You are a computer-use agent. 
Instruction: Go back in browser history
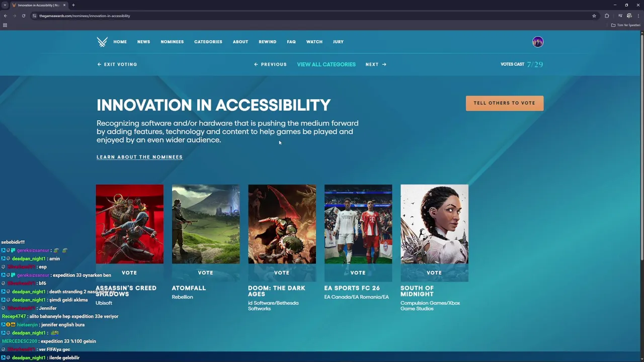pyautogui.click(x=6, y=16)
